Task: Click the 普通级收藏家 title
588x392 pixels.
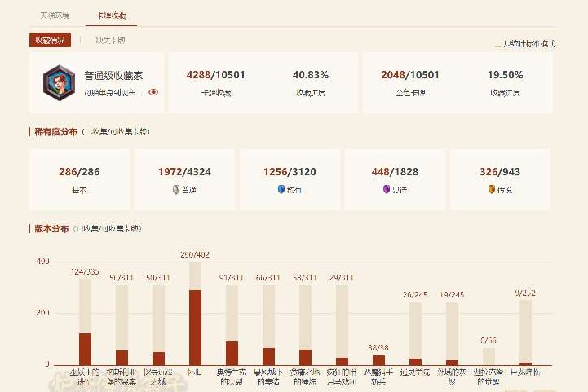Action: click(x=113, y=75)
